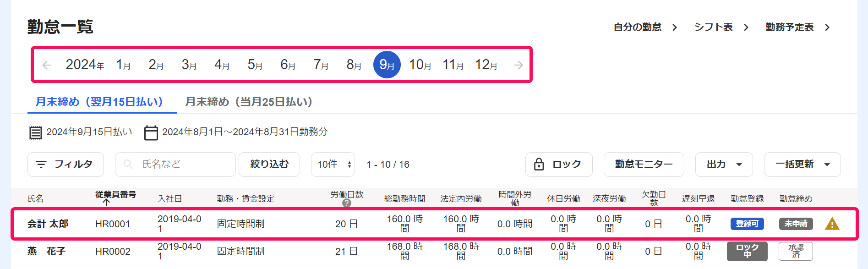Go to next year with right arrow

click(x=519, y=65)
